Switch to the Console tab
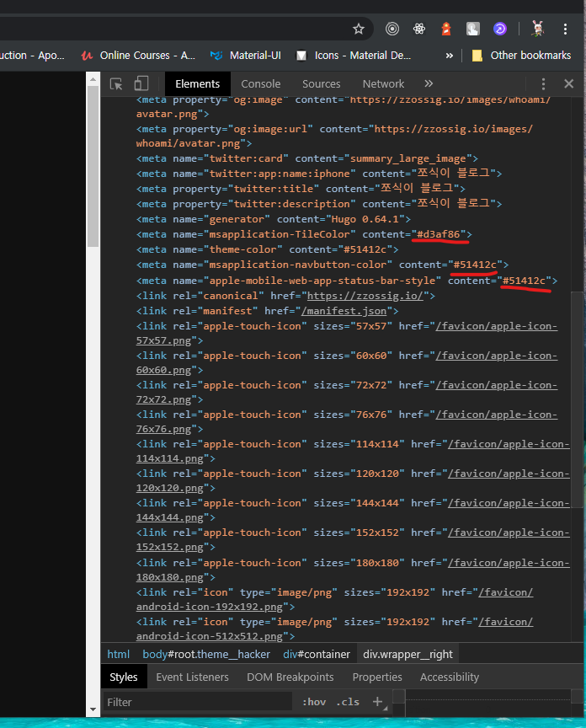586x728 pixels. point(261,84)
